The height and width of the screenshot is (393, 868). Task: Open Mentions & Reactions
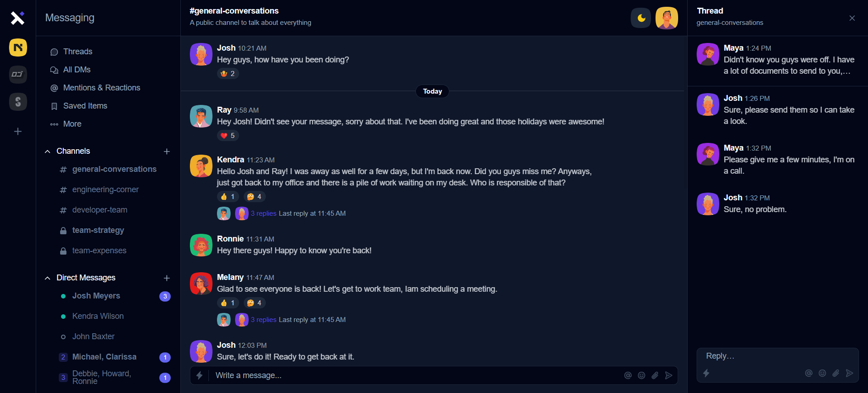101,88
